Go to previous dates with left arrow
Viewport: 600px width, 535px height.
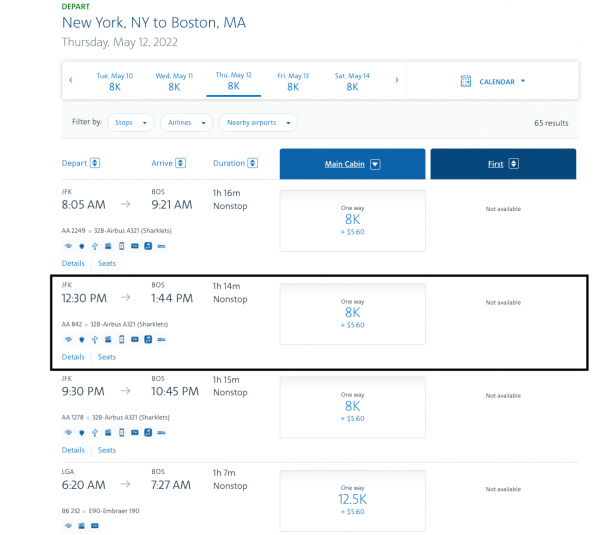[x=70, y=80]
